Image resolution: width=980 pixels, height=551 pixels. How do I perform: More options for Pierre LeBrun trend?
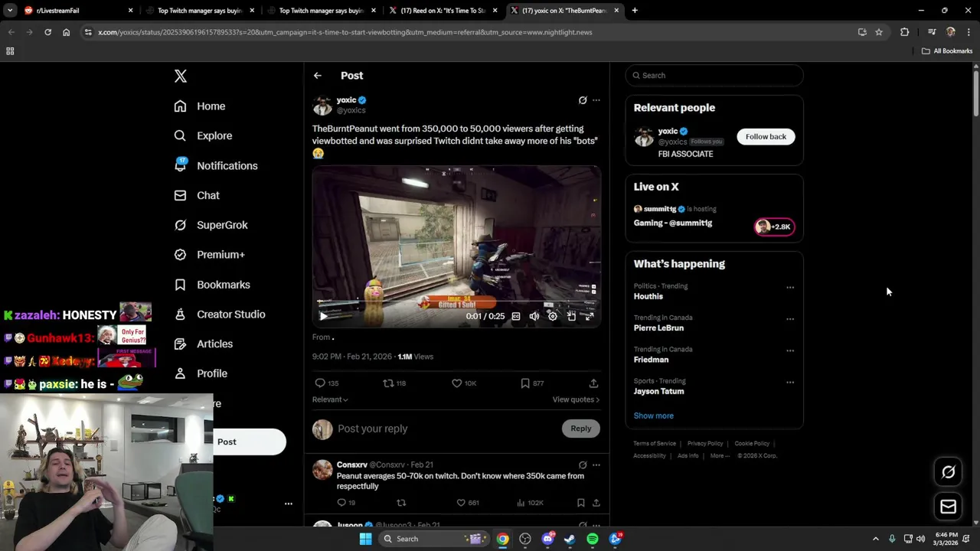coord(790,319)
